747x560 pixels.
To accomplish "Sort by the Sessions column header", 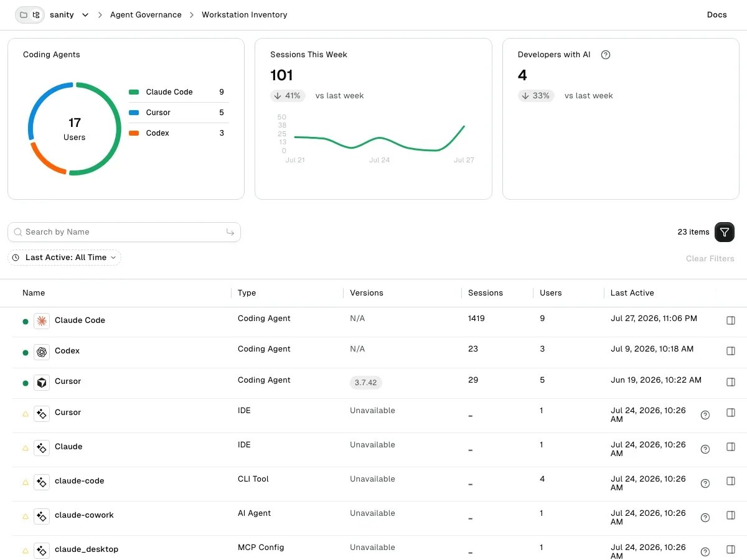I will click(486, 293).
